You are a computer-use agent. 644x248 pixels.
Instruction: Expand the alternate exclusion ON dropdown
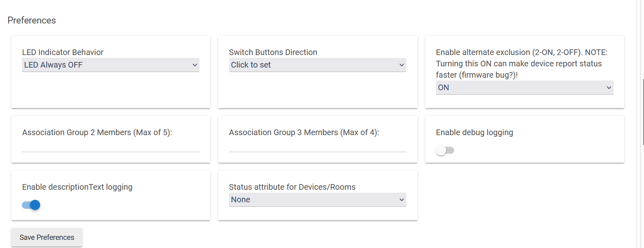pyautogui.click(x=524, y=88)
